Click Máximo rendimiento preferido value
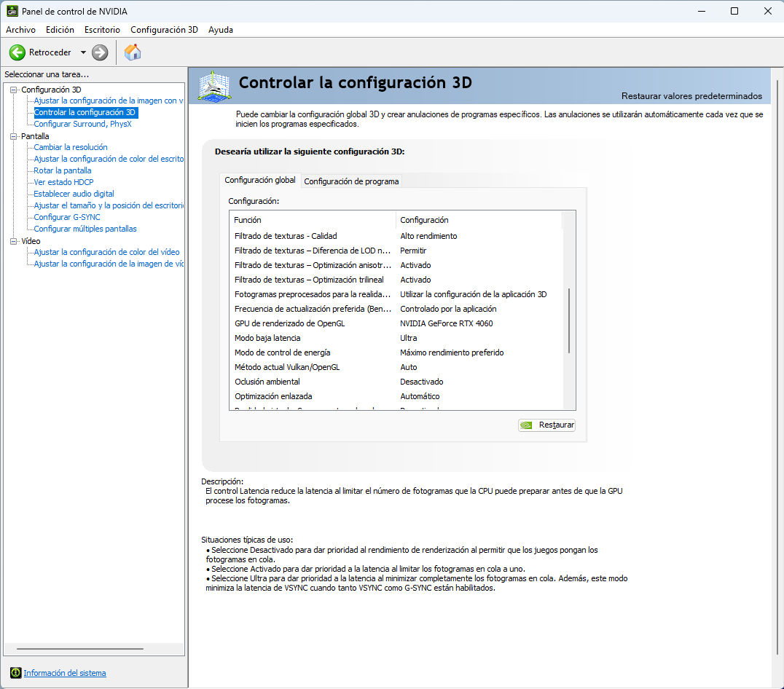Image resolution: width=784 pixels, height=689 pixels. pyautogui.click(x=452, y=353)
